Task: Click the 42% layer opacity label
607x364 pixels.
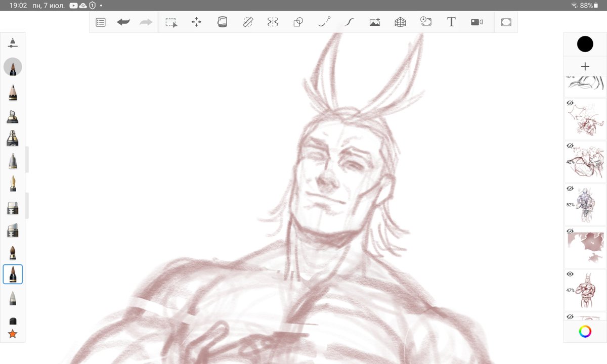Action: (x=571, y=162)
